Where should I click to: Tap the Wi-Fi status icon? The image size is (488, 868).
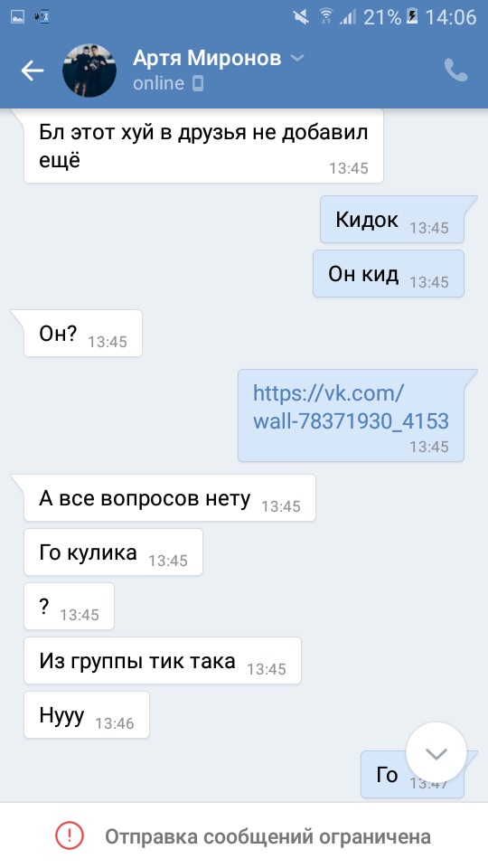tap(325, 18)
